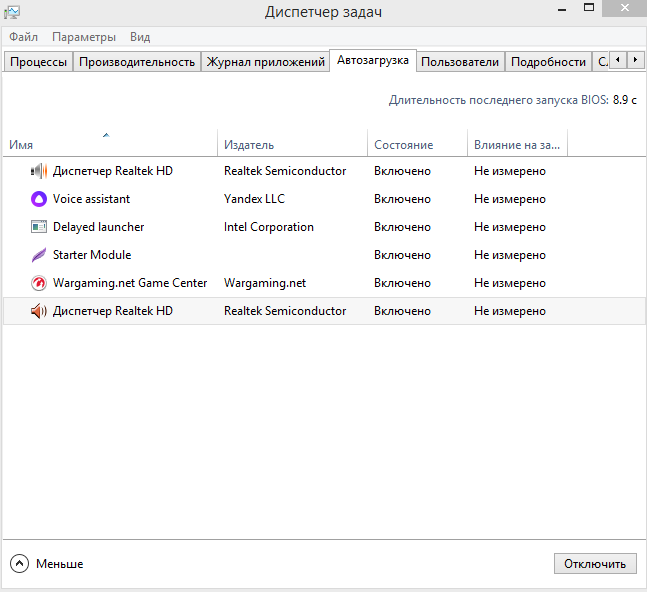The height and width of the screenshot is (592, 647).
Task: Select the Wargaming.net Game Center entry name
Action: (x=130, y=283)
